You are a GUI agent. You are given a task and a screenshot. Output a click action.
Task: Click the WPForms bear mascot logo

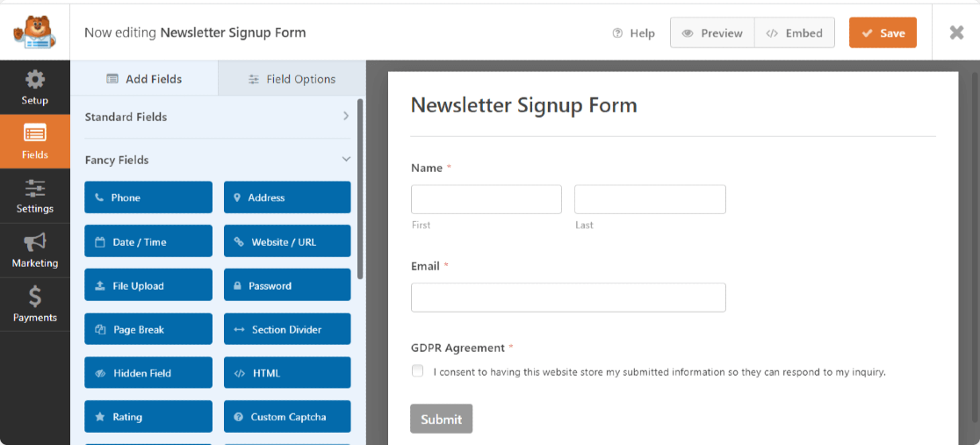coord(35,32)
